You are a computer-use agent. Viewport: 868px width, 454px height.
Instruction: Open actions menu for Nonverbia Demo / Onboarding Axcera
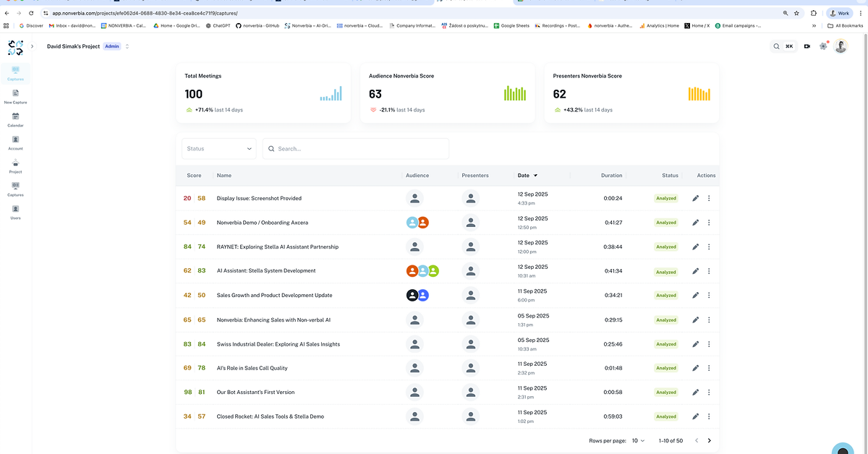(708, 222)
